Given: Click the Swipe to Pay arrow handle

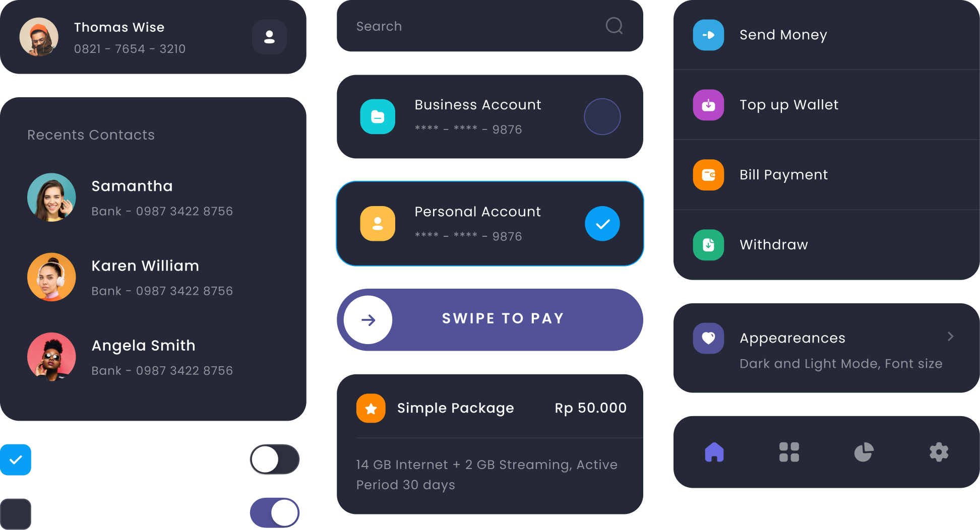Looking at the screenshot, I should pyautogui.click(x=368, y=320).
